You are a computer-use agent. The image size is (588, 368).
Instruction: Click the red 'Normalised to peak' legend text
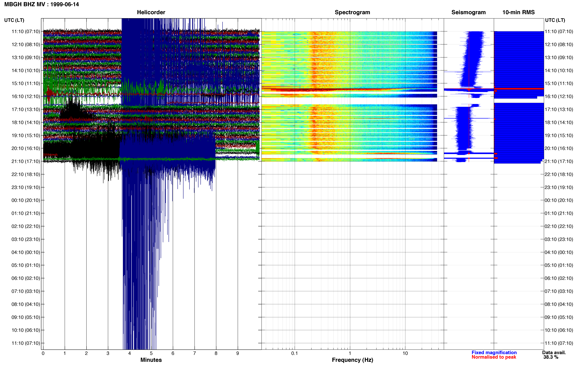494,357
